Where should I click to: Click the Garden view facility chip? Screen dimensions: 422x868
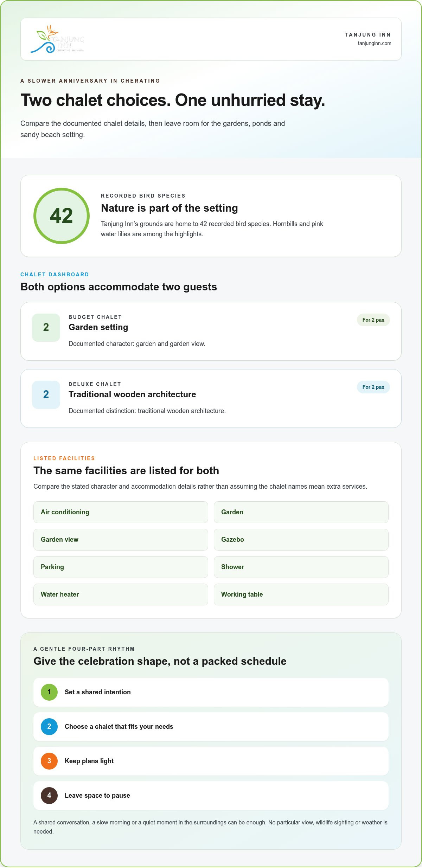[x=121, y=540]
